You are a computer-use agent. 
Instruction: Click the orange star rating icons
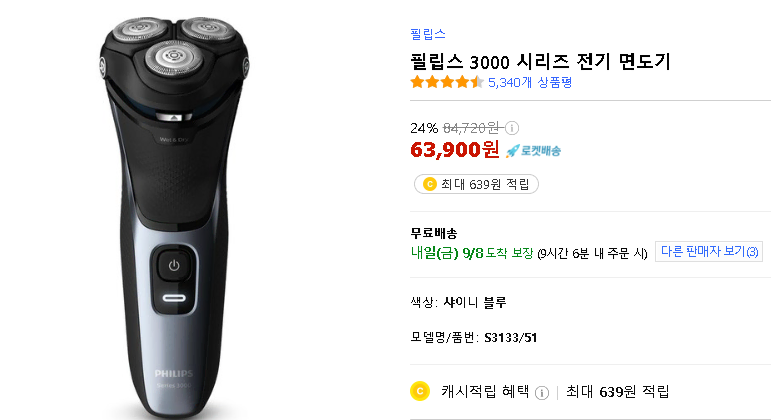pyautogui.click(x=446, y=82)
